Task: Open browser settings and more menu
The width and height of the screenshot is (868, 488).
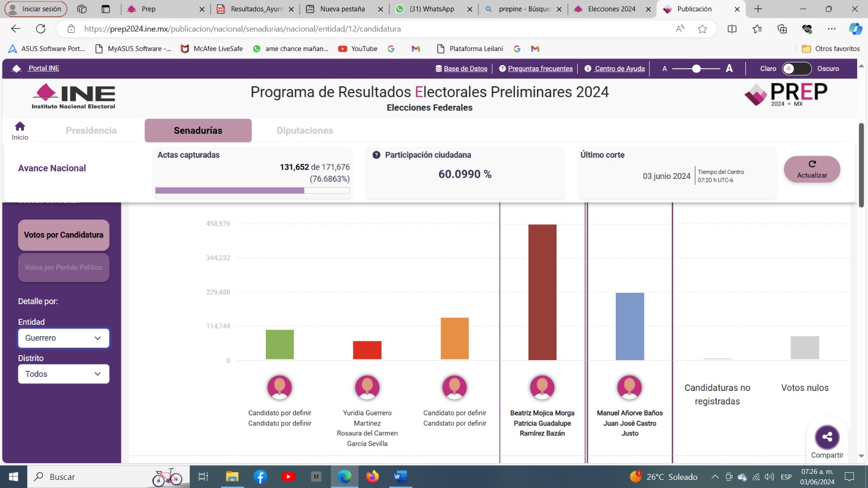Action: click(832, 29)
